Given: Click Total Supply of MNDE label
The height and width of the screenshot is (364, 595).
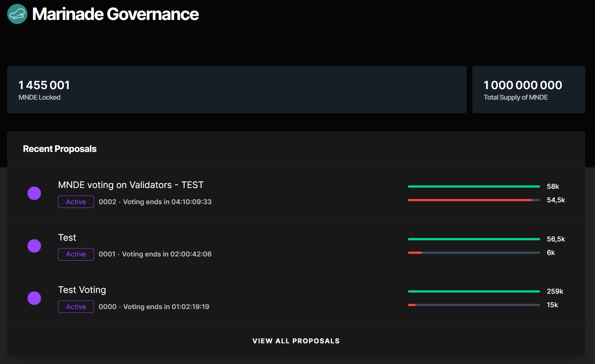Looking at the screenshot, I should coord(516,97).
